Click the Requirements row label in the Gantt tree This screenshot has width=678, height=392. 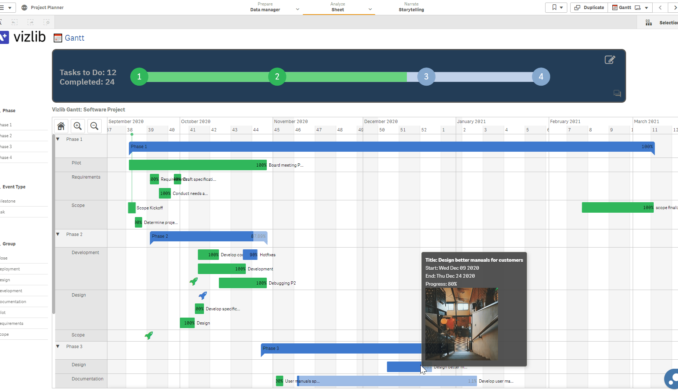86,177
